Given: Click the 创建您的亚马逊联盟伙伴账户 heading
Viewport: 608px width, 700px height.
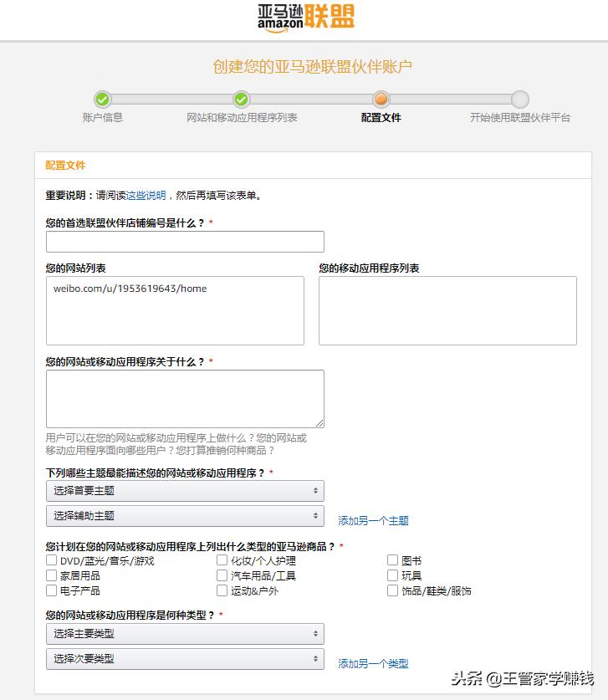Looking at the screenshot, I should click(x=312, y=67).
